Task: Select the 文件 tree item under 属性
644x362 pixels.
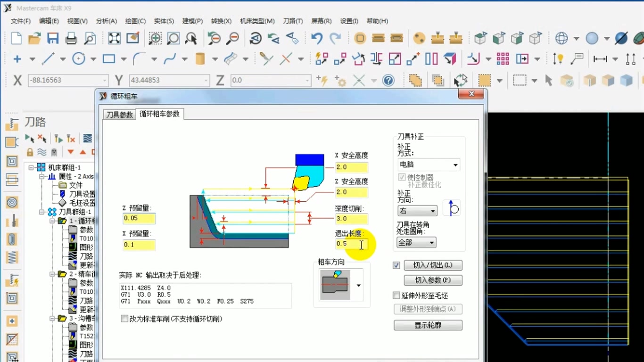Action: pos(71,185)
